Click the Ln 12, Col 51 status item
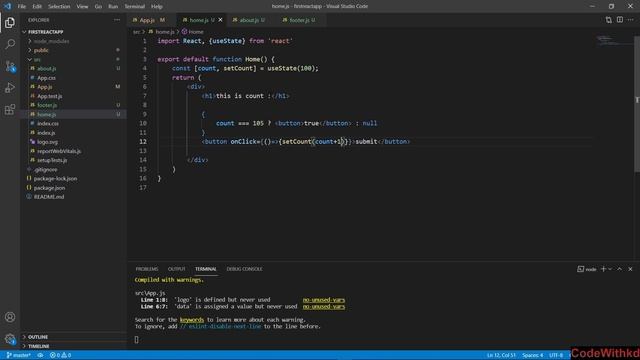640x360 pixels. pos(501,355)
